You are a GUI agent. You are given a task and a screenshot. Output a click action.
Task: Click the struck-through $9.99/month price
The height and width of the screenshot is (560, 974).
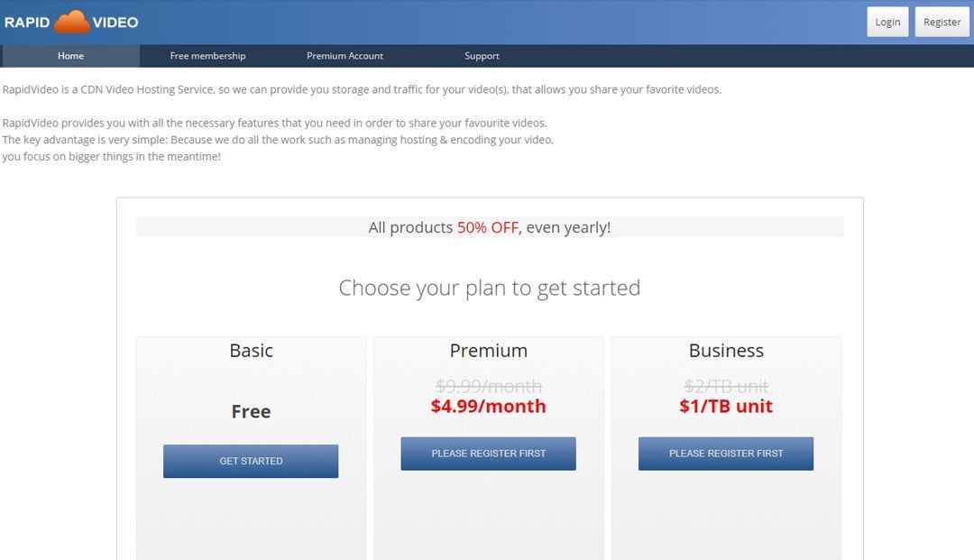click(488, 386)
